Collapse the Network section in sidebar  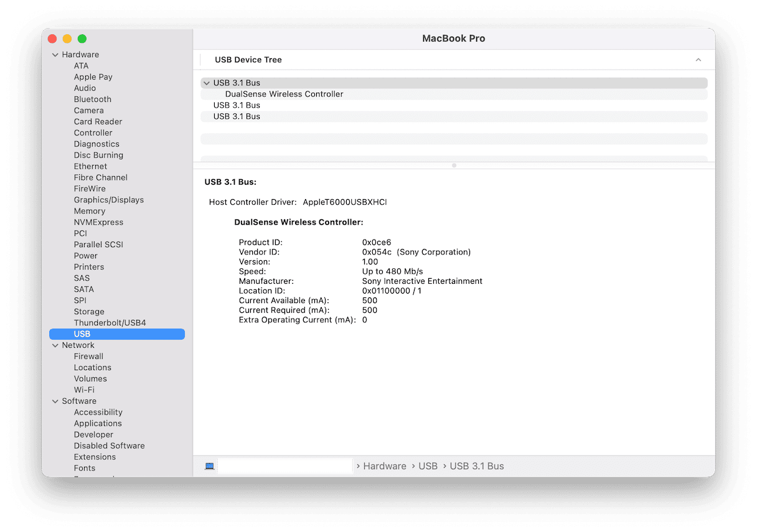pyautogui.click(x=55, y=345)
